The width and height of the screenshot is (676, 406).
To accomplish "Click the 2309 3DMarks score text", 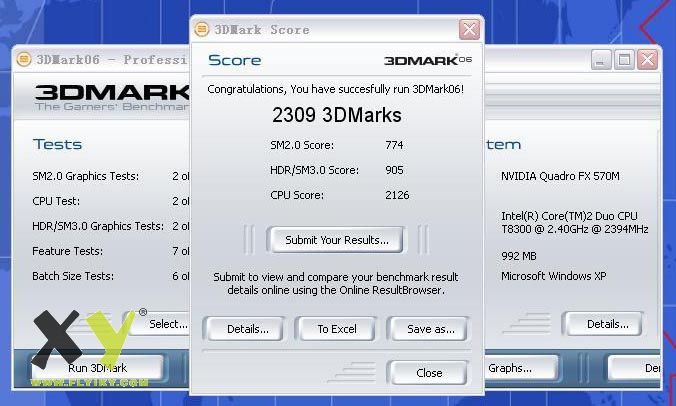I will pyautogui.click(x=336, y=115).
